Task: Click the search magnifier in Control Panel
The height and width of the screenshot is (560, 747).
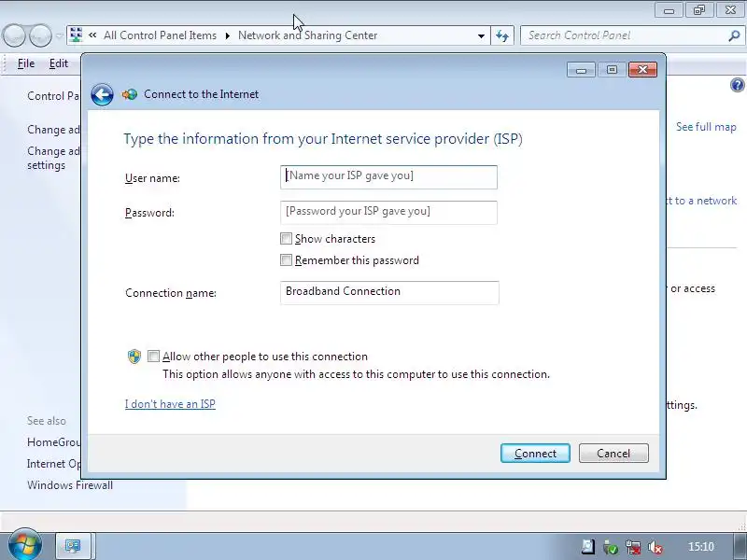Action: click(x=734, y=35)
